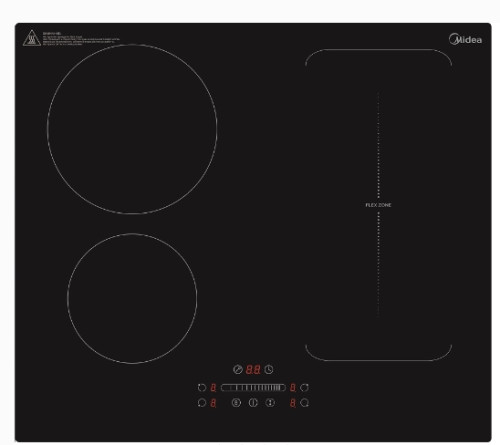Click the FLEX ZONE label

(378, 205)
